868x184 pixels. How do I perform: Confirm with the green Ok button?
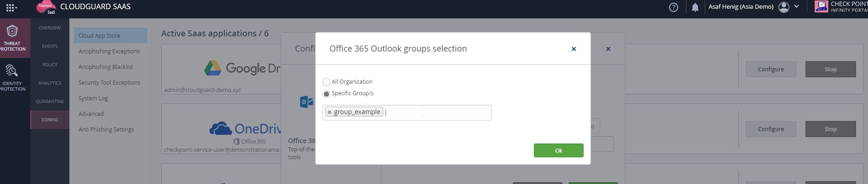559,150
